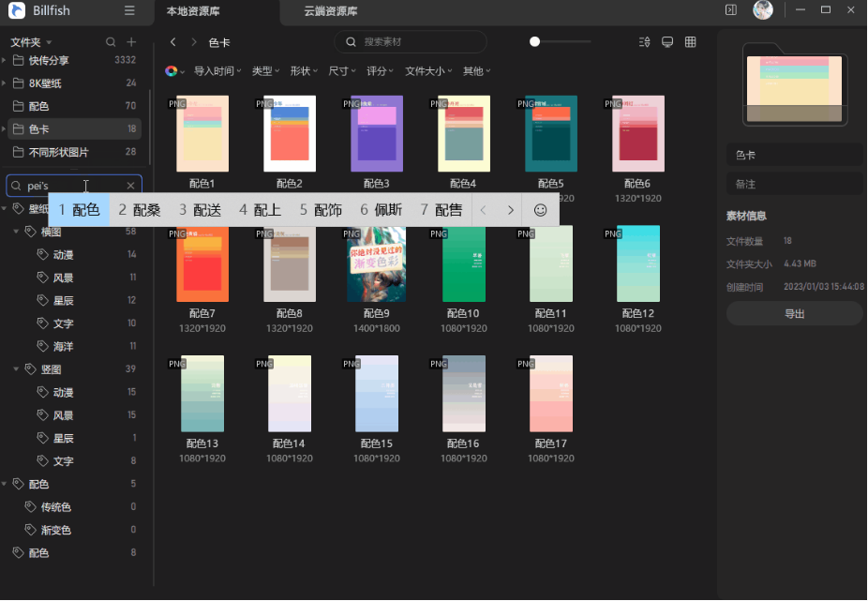The image size is (868, 601).
Task: Choose candidate 配色 in the IME bar
Action: [80, 210]
